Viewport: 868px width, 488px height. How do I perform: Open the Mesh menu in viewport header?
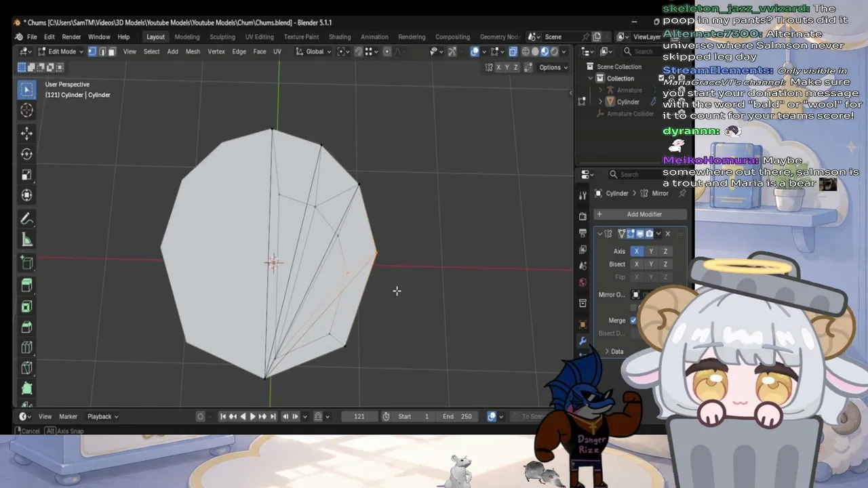(193, 52)
